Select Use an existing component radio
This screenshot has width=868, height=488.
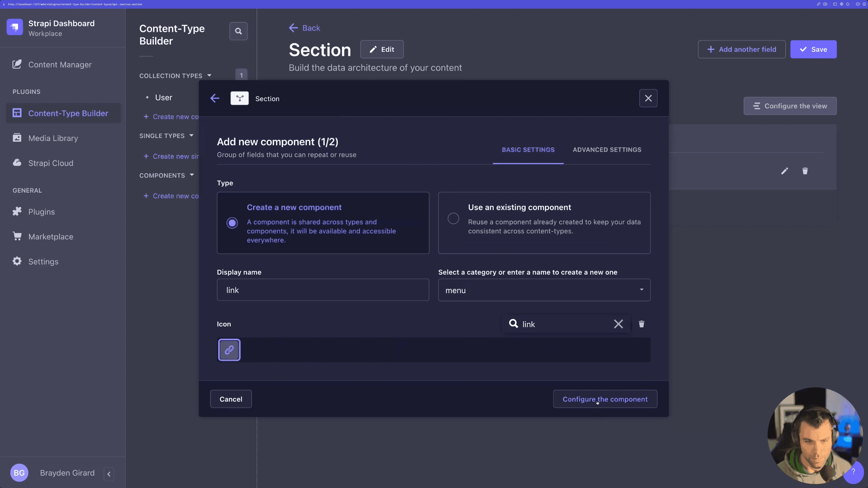click(x=453, y=218)
